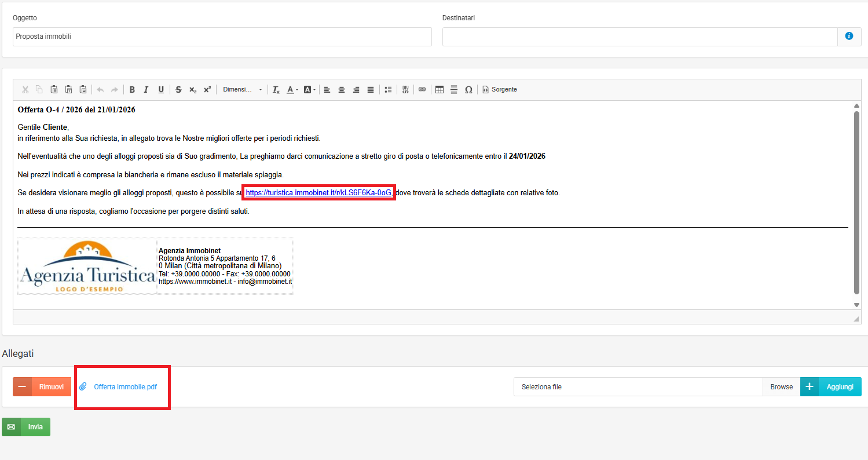Click the Invia send button
The height and width of the screenshot is (460, 868).
(26, 427)
